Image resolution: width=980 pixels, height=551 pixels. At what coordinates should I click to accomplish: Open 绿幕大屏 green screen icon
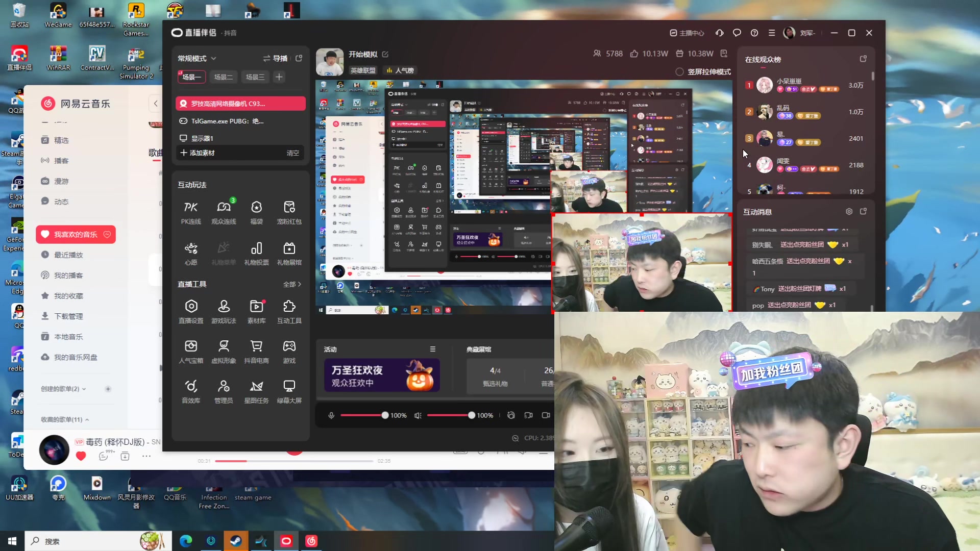click(289, 391)
